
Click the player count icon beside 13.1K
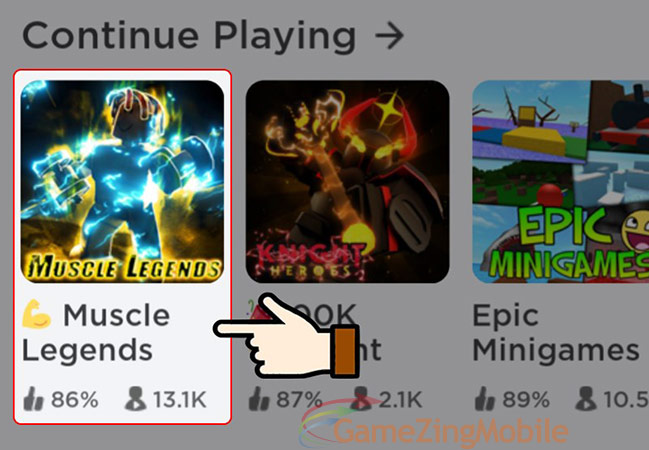point(136,399)
